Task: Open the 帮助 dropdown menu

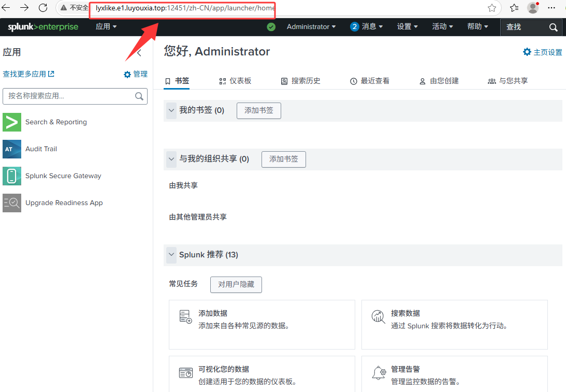Action: [477, 27]
